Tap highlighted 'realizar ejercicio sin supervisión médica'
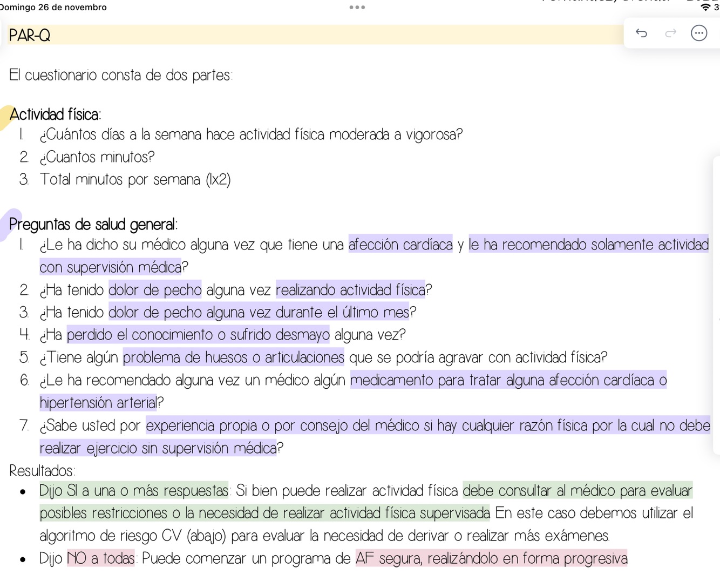 158,448
